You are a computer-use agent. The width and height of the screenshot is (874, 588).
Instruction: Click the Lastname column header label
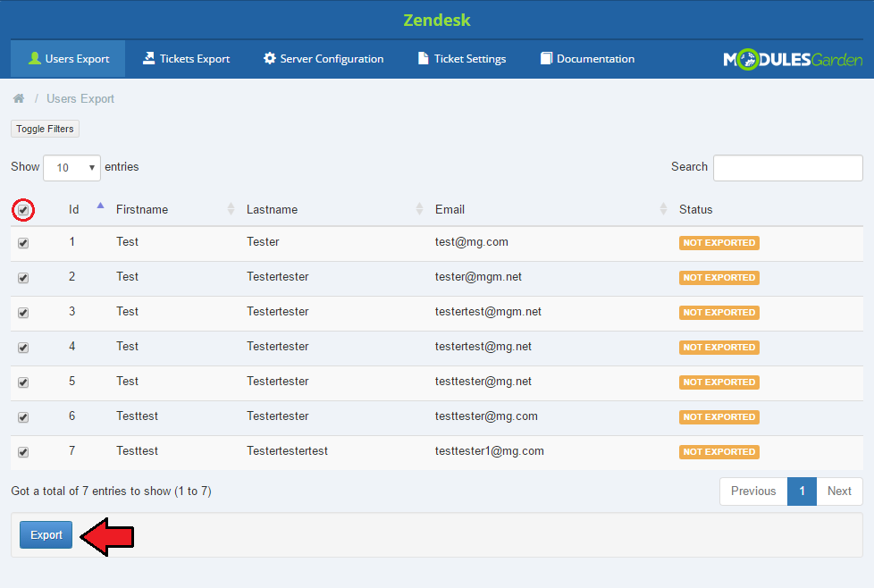[x=272, y=210]
